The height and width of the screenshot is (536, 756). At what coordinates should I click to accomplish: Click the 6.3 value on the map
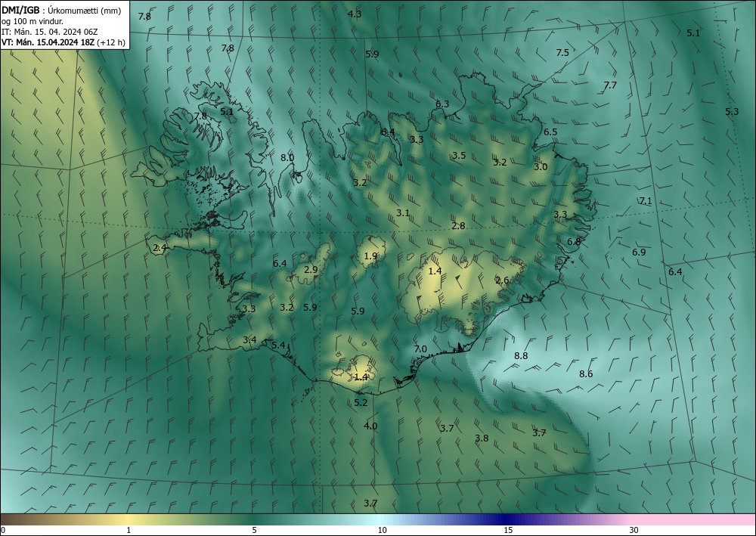click(x=442, y=104)
